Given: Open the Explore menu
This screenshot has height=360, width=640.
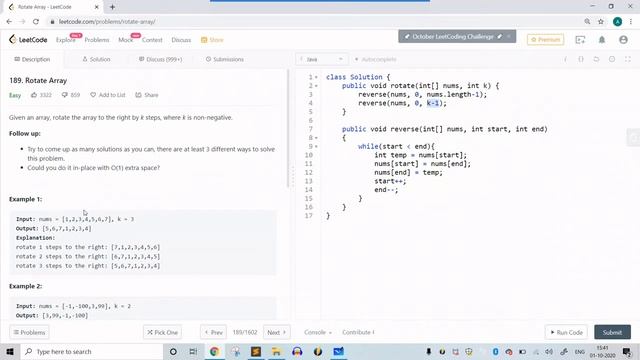Looking at the screenshot, I should [66, 40].
